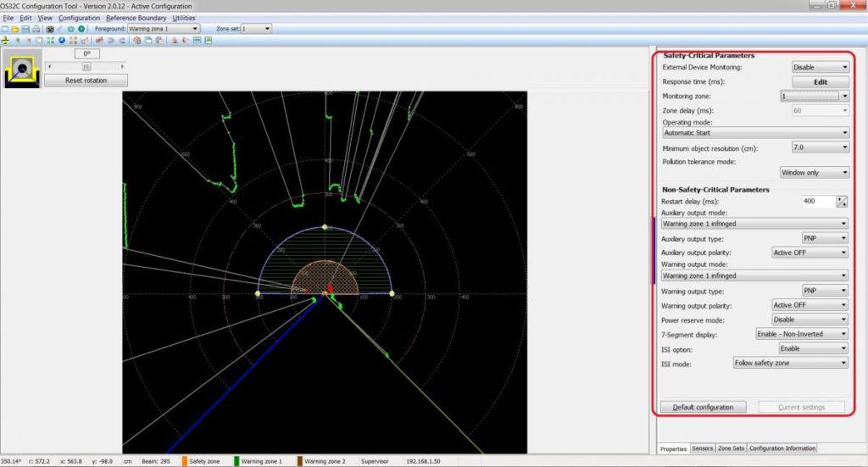The image size is (868, 467).
Task: Click the dark sensor monitor icon
Action: pos(50,29)
